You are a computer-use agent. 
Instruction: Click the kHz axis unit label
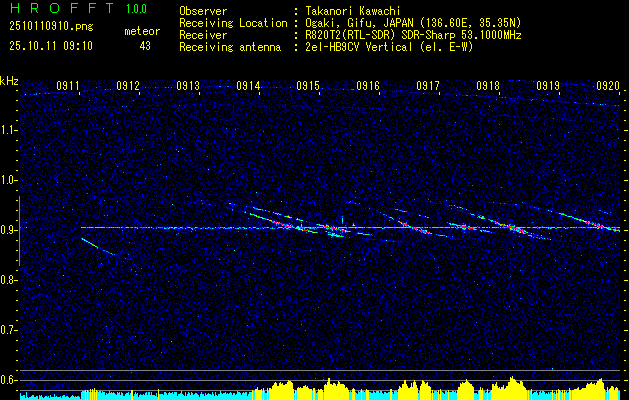pos(9,81)
